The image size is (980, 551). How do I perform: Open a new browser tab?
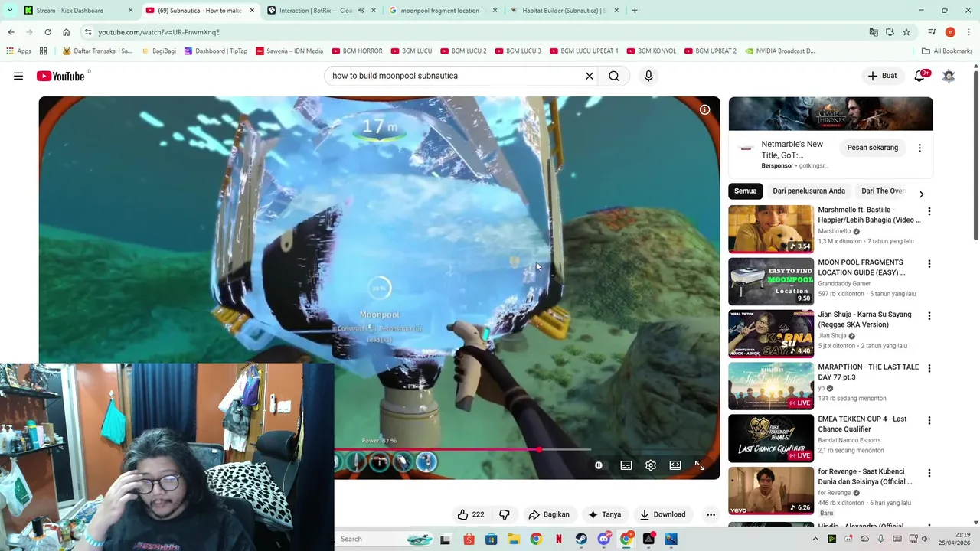(x=635, y=11)
